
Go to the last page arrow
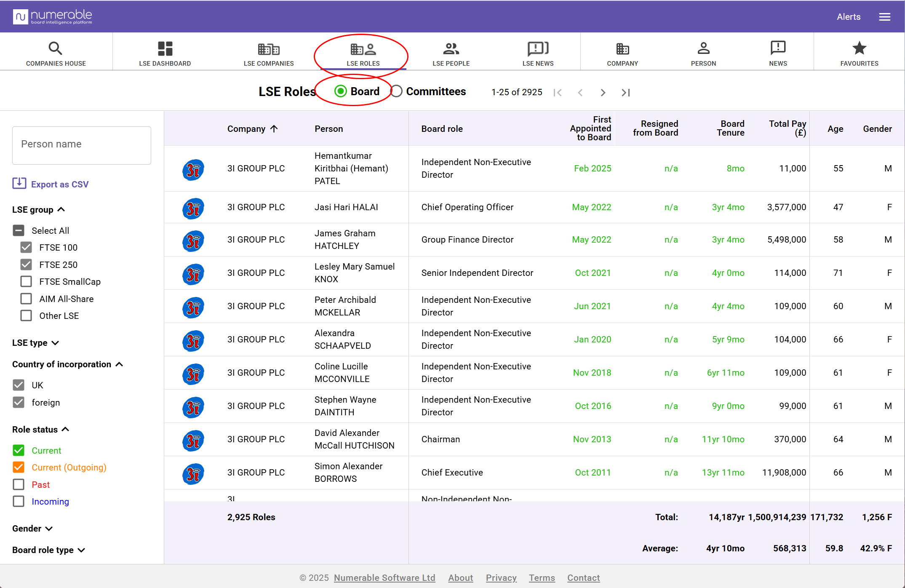(626, 92)
